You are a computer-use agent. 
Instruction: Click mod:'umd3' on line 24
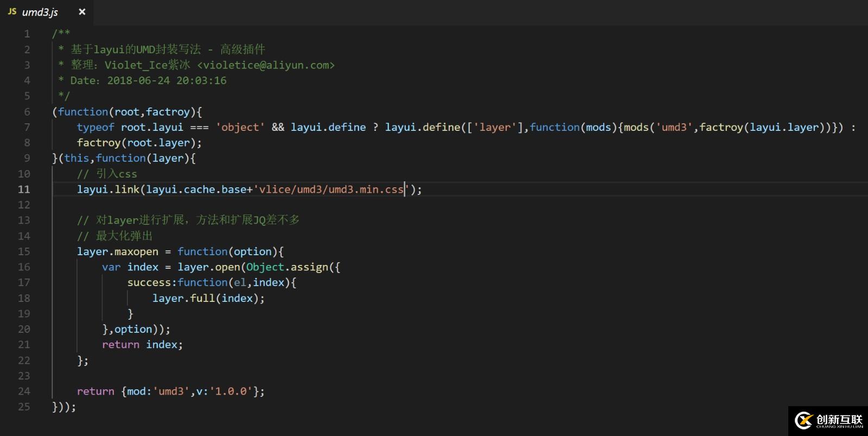[x=158, y=391]
